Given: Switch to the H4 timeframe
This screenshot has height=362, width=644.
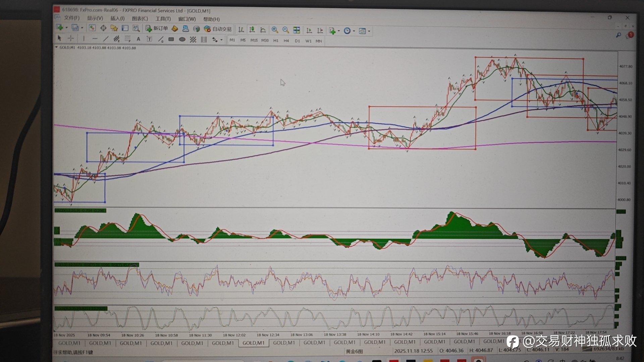Looking at the screenshot, I should click(286, 41).
